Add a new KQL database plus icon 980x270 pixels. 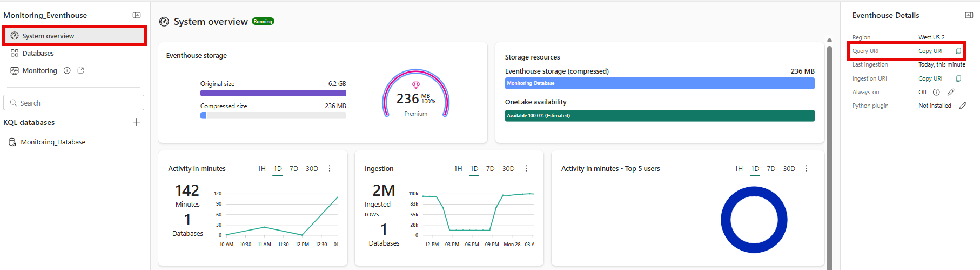(x=137, y=122)
